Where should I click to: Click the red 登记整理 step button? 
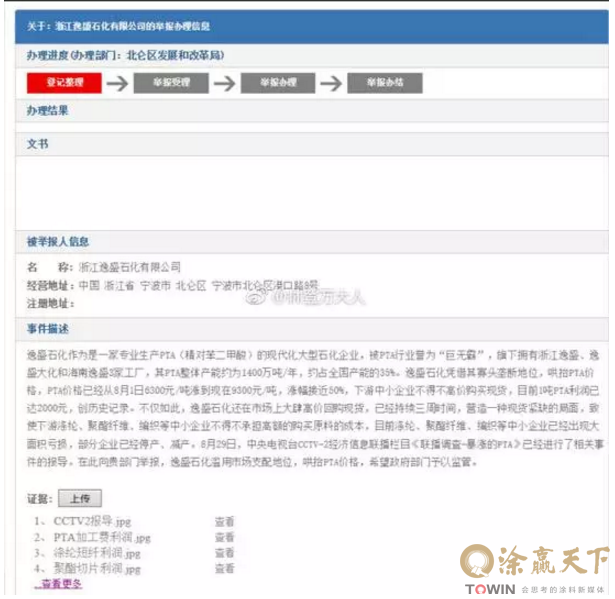[64, 83]
